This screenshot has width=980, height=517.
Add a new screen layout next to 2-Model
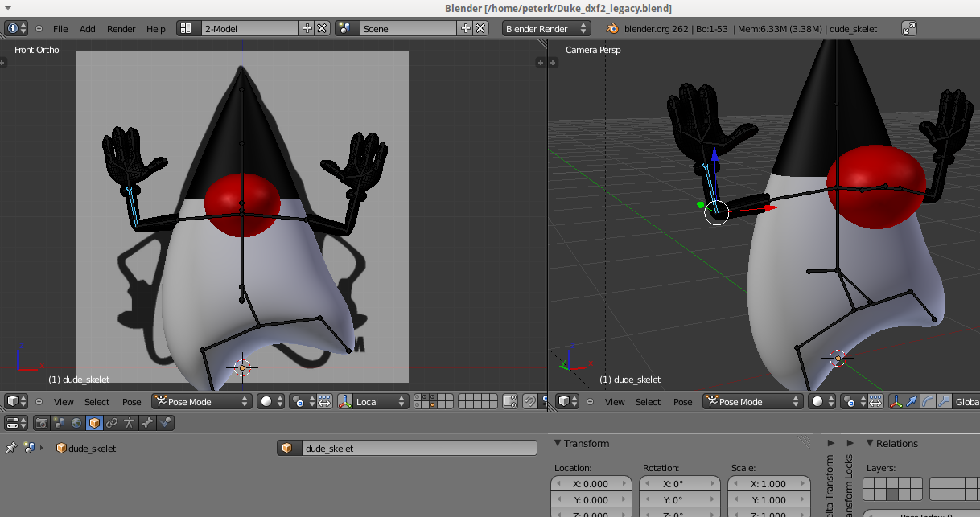coord(307,28)
